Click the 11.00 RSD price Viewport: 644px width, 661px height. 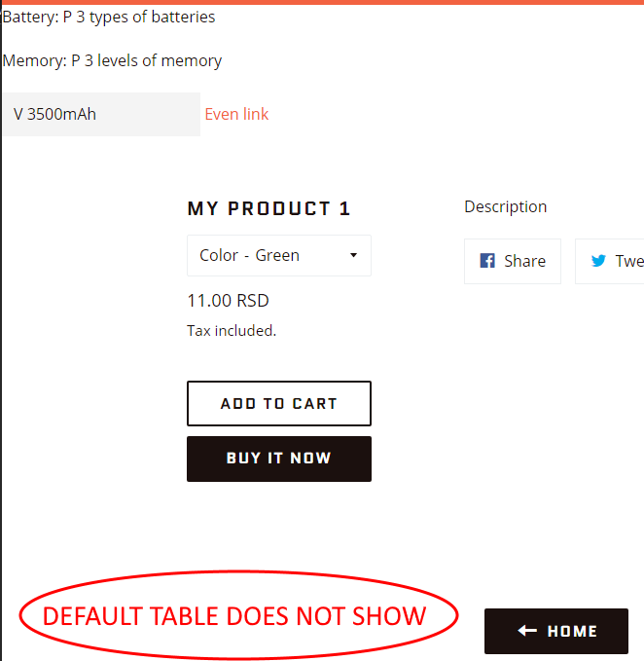[x=228, y=300]
